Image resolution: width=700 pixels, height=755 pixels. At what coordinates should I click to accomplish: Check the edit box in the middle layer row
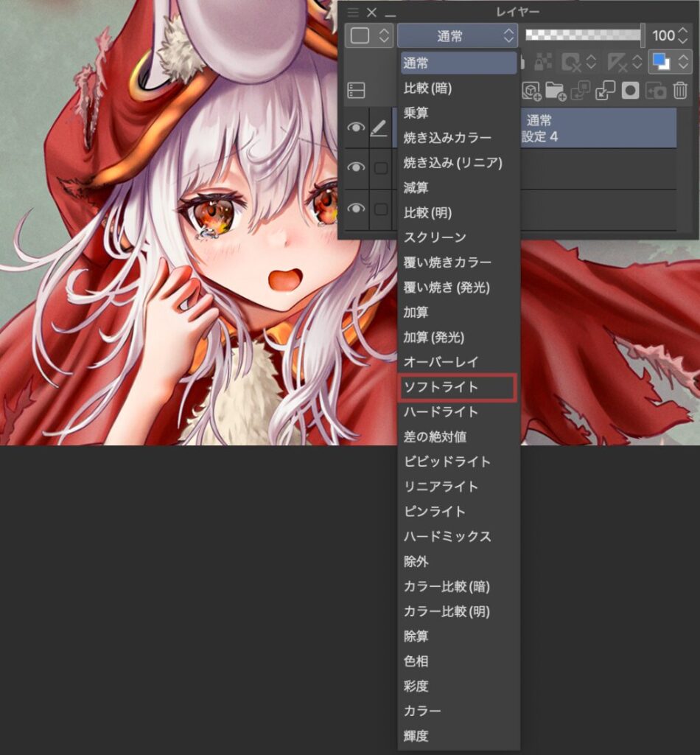coord(381,168)
